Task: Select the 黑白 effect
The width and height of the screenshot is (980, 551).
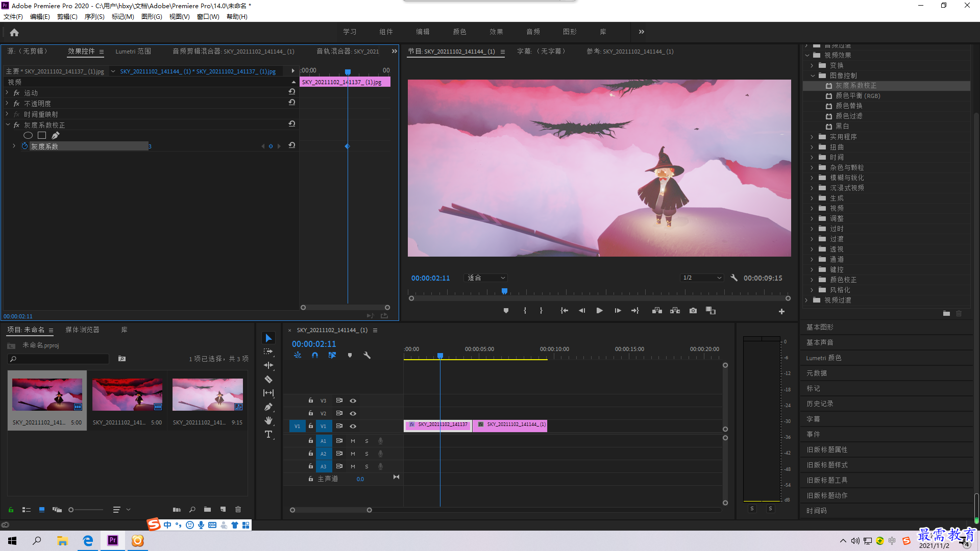Action: (842, 127)
